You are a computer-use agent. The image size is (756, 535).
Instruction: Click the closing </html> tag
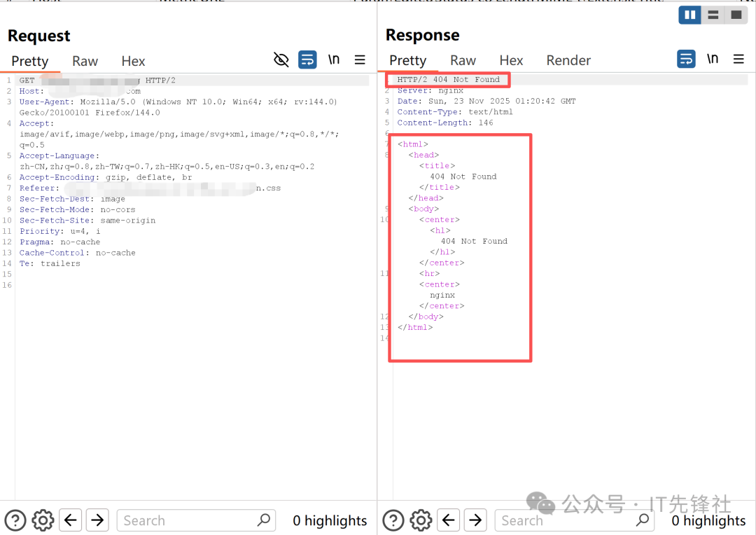pyautogui.click(x=415, y=328)
